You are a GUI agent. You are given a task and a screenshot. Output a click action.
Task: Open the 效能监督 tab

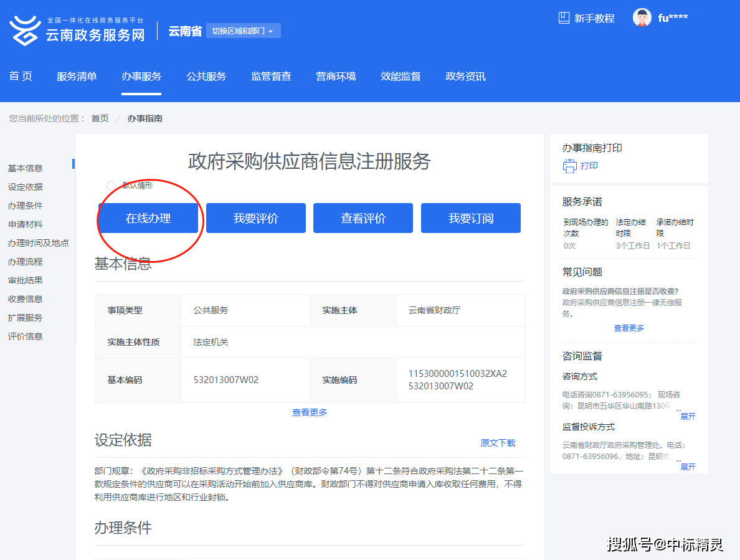point(401,76)
